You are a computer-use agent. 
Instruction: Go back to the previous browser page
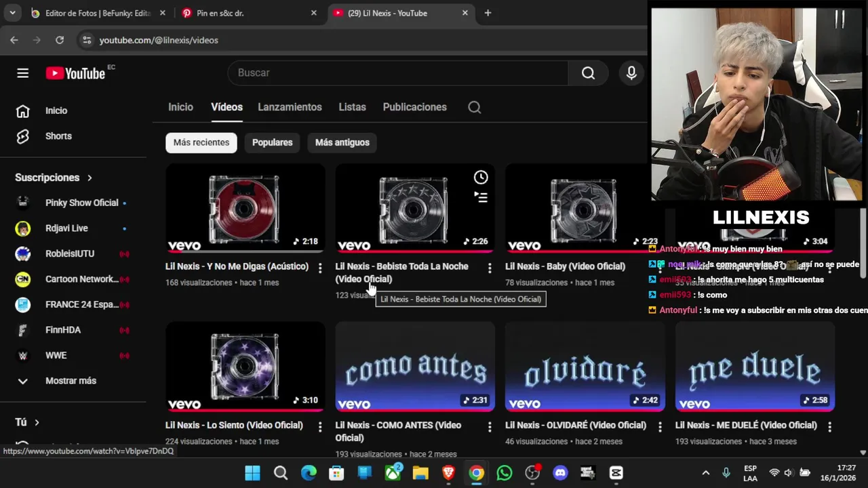(14, 40)
